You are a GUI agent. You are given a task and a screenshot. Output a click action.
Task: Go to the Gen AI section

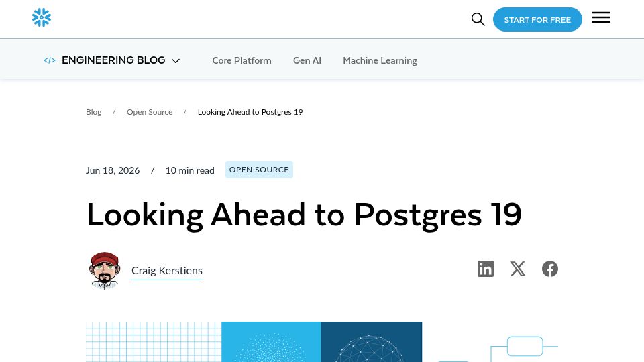pos(307,60)
